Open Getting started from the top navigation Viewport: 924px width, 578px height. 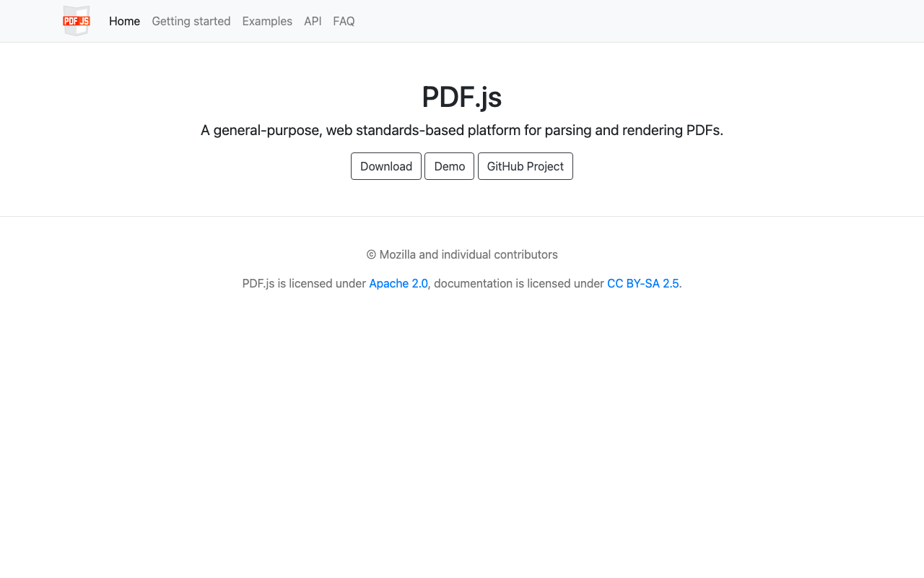tap(191, 21)
